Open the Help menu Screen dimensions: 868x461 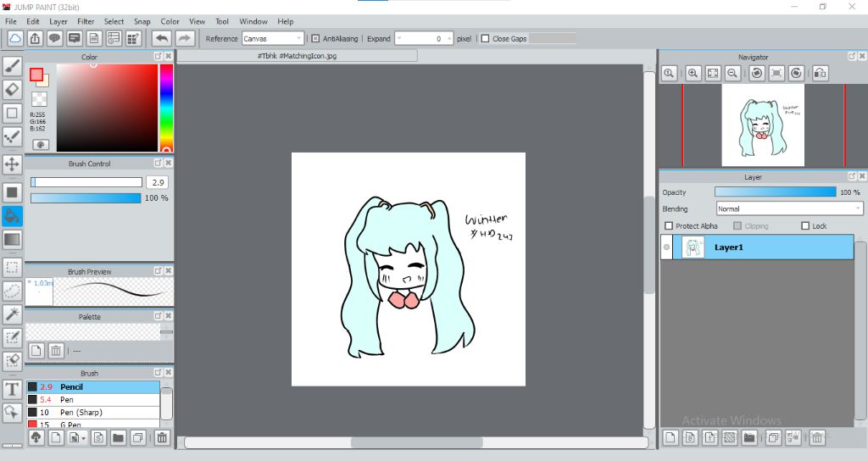click(x=286, y=21)
